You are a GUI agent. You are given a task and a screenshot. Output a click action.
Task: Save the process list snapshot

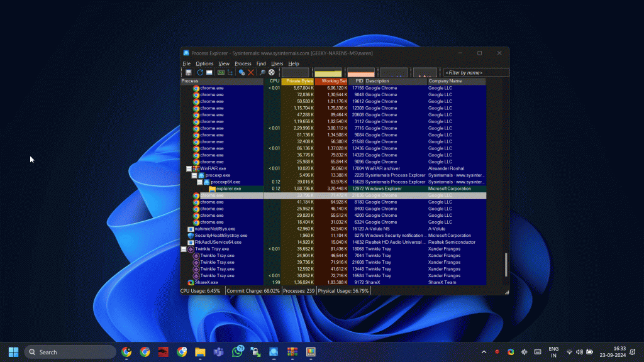coord(189,71)
